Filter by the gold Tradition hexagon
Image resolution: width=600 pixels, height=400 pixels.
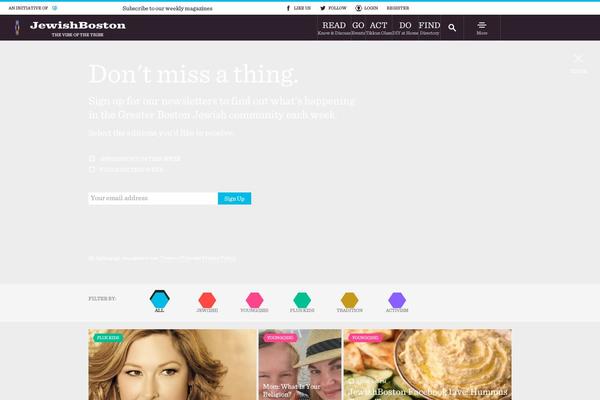349,300
